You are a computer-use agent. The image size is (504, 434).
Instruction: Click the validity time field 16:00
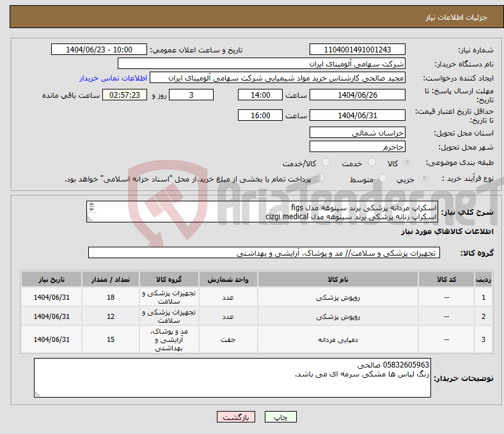click(x=260, y=115)
